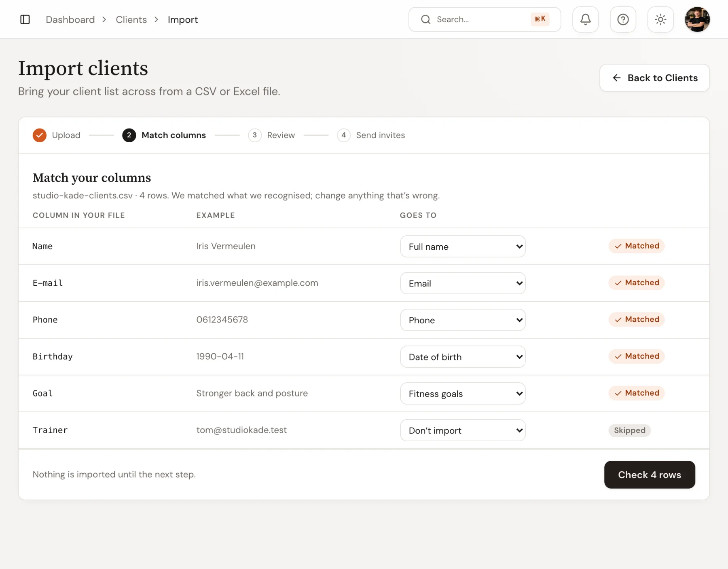Click the example 'Iris Vermeulen'
Image resolution: width=728 pixels, height=569 pixels.
coord(226,246)
